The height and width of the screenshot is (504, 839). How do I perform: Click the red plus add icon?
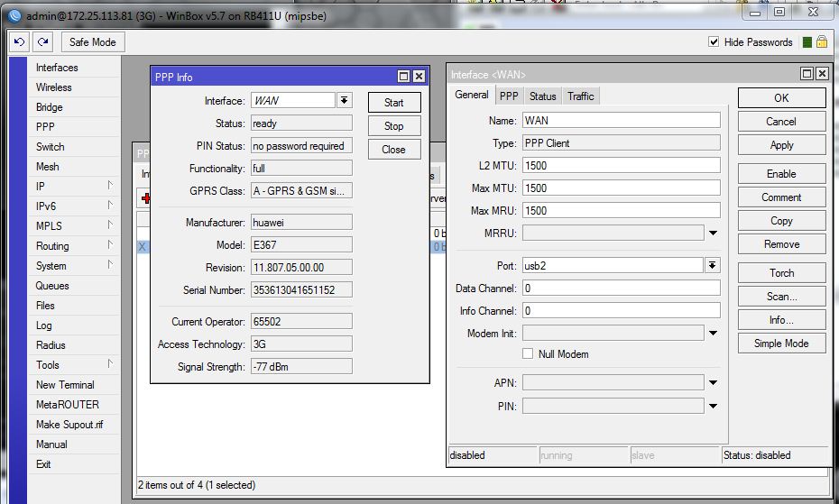[145, 198]
